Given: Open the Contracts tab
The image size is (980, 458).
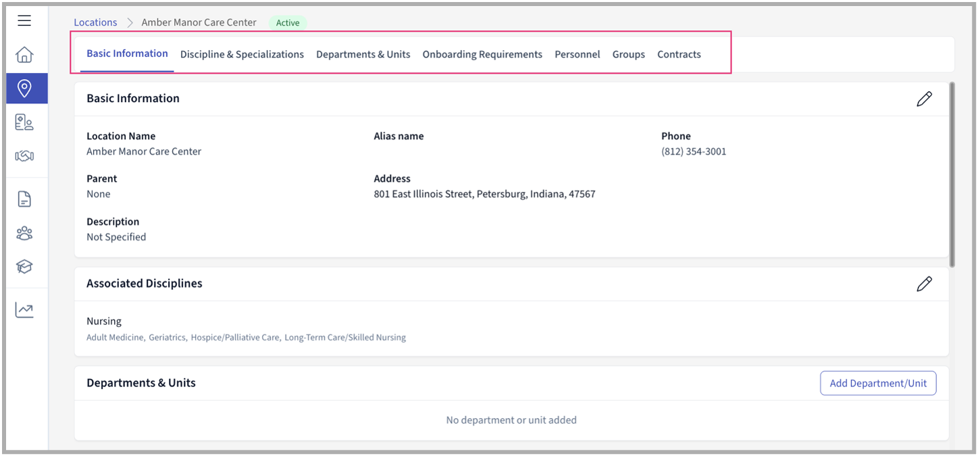Looking at the screenshot, I should click(679, 55).
